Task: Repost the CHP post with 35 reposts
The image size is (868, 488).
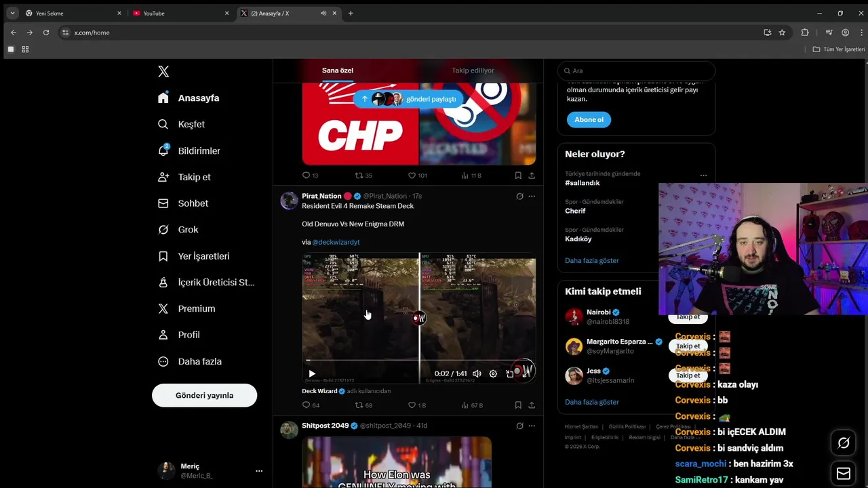Action: point(363,176)
